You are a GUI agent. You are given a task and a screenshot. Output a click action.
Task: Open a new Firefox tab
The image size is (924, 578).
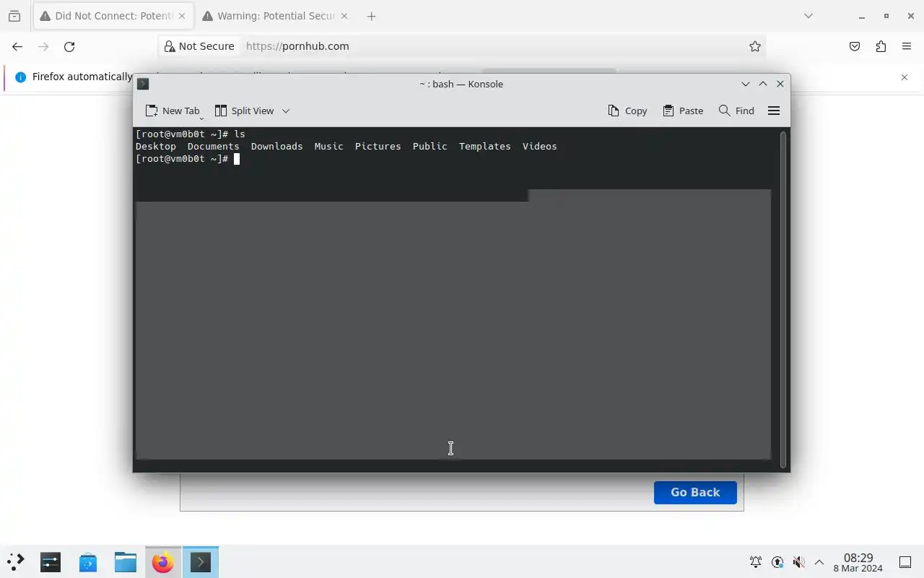[x=371, y=16]
